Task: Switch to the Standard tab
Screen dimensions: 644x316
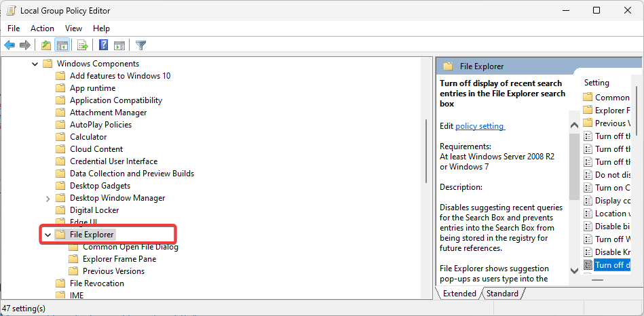Action: 503,294
